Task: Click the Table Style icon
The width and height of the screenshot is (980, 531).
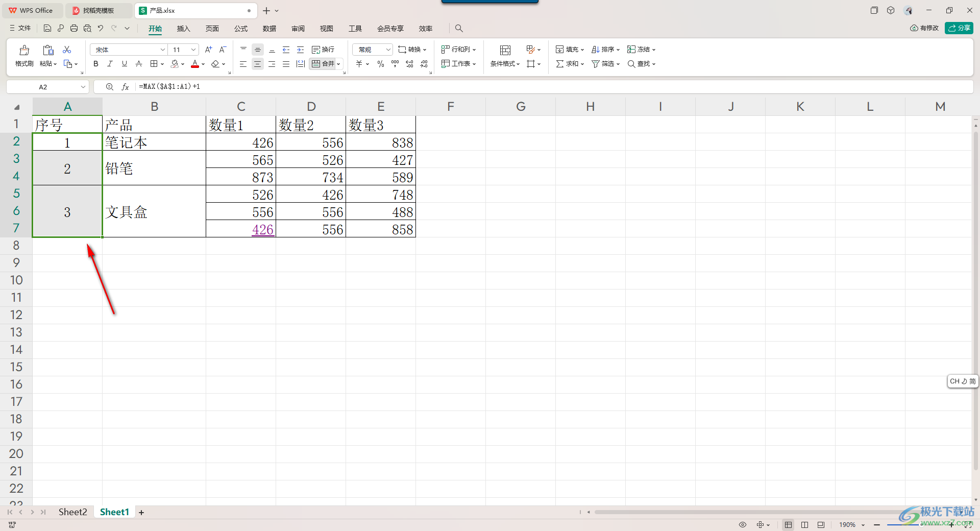Action: (530, 50)
